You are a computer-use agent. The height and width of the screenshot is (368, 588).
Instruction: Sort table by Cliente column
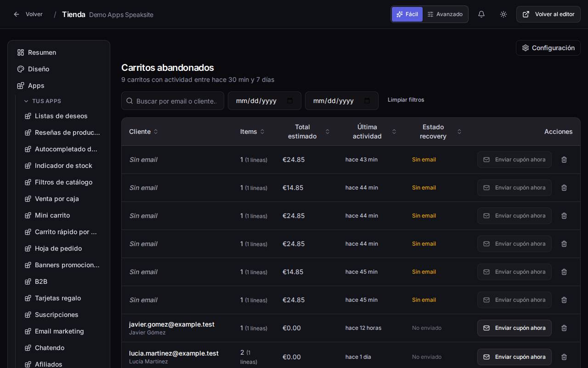pyautogui.click(x=143, y=132)
